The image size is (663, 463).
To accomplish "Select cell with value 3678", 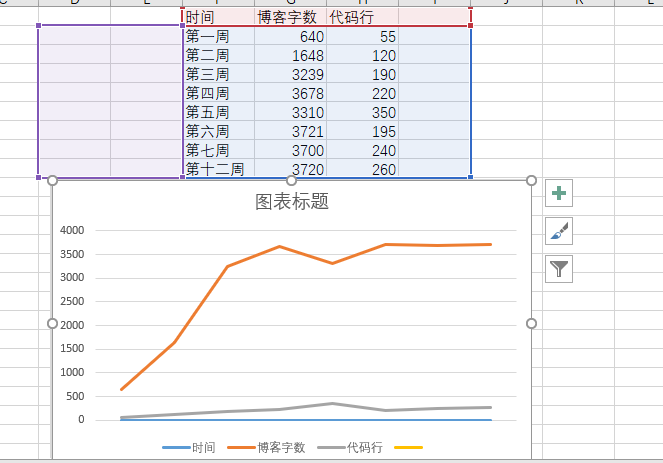I will [290, 93].
